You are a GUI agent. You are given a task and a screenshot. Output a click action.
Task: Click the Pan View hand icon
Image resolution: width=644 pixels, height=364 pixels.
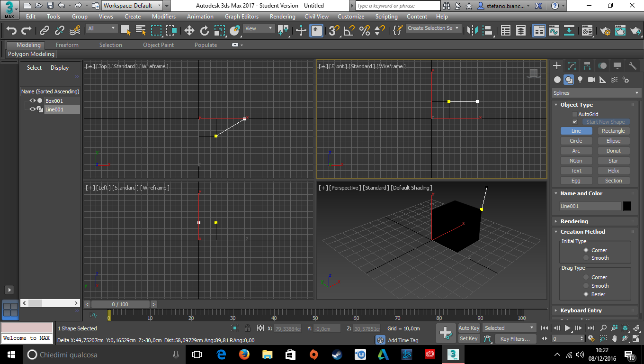tap(615, 338)
